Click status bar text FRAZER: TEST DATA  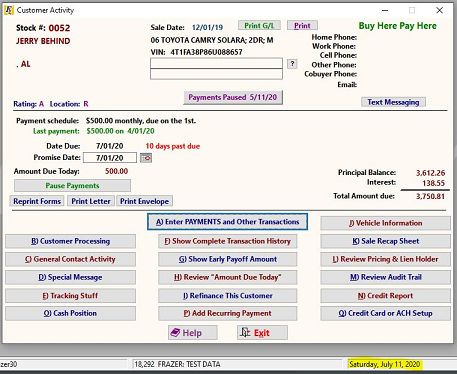click(189, 364)
